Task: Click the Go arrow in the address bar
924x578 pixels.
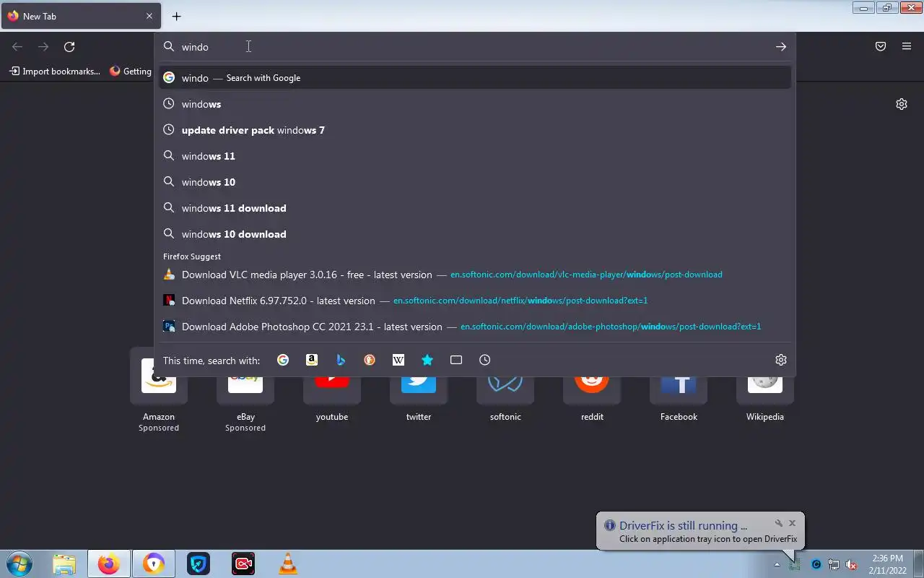Action: [x=781, y=47]
